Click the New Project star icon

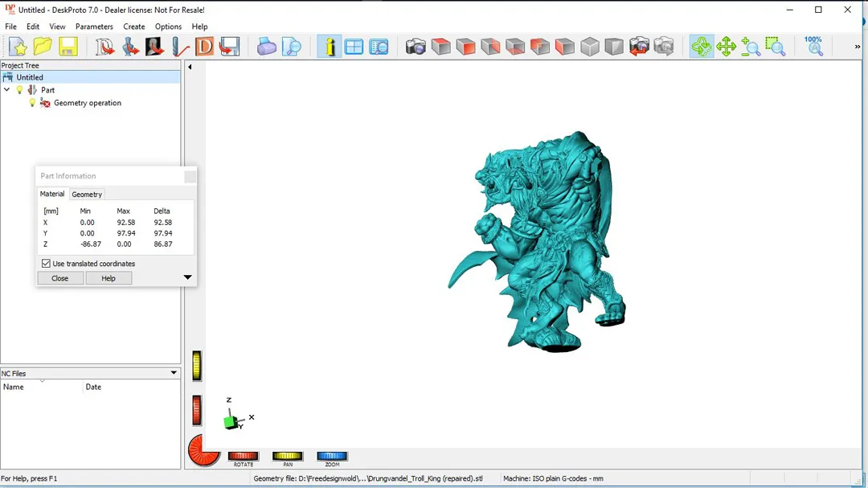(x=18, y=47)
